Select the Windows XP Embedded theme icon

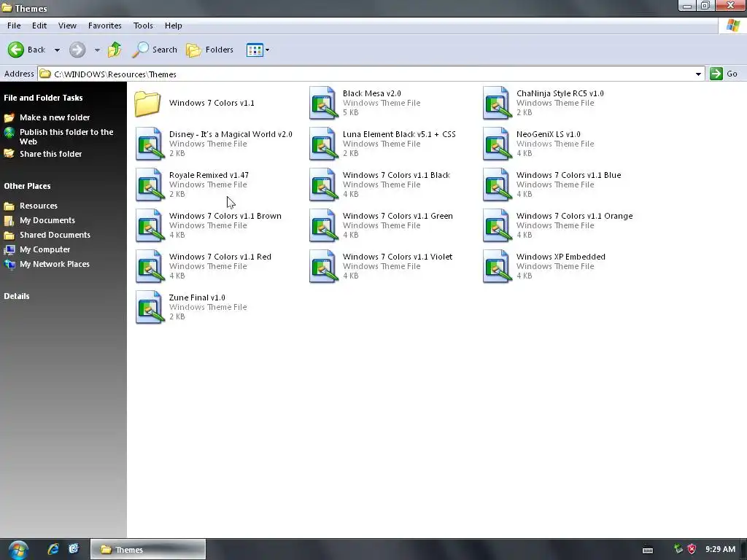(497, 266)
